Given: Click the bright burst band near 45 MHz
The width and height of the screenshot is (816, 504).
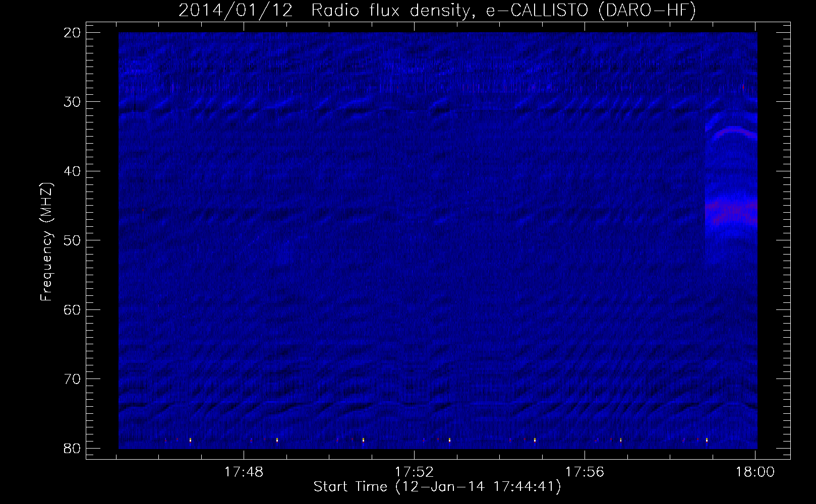Looking at the screenshot, I should click(x=731, y=212).
